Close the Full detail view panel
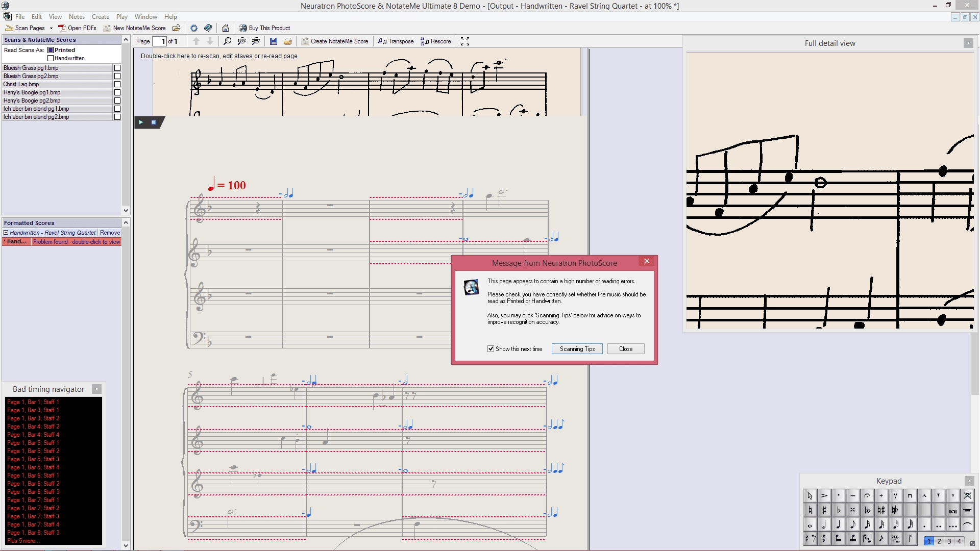980x551 pixels. pyautogui.click(x=968, y=43)
